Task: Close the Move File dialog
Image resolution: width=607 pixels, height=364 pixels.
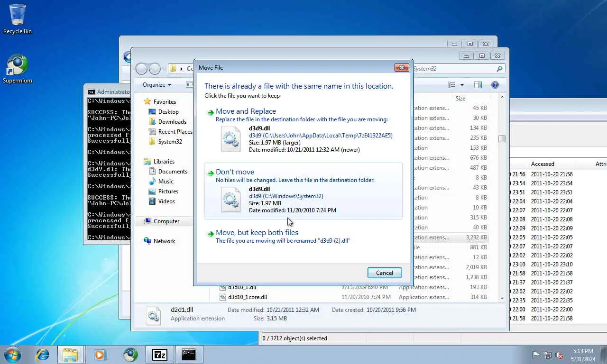Action: point(402,68)
